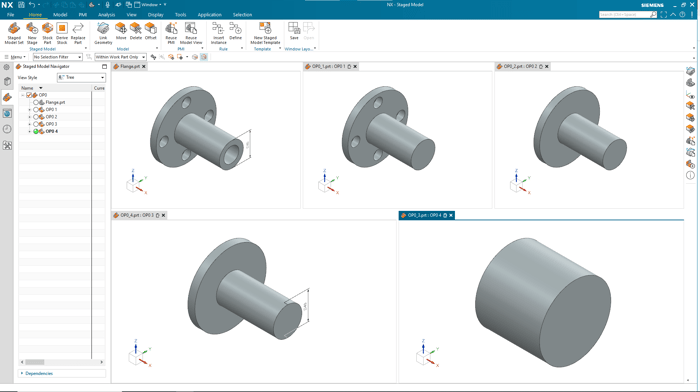The width and height of the screenshot is (700, 392).
Task: Open the No Selection Filter dropdown
Action: (58, 57)
